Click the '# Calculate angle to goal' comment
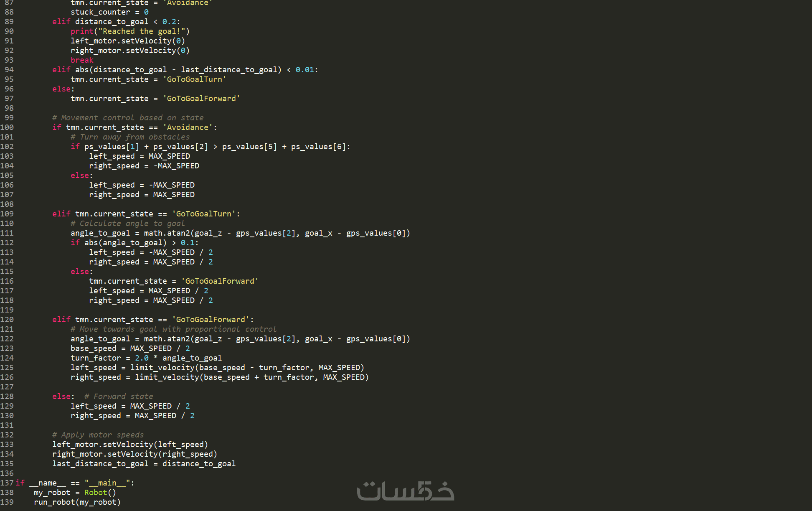The height and width of the screenshot is (511, 812). click(x=127, y=224)
